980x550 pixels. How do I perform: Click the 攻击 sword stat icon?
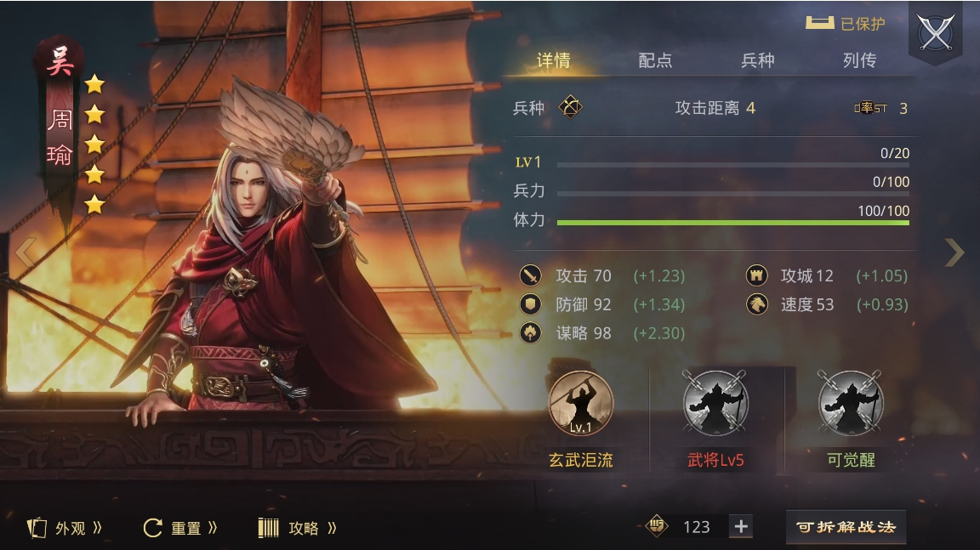(531, 275)
